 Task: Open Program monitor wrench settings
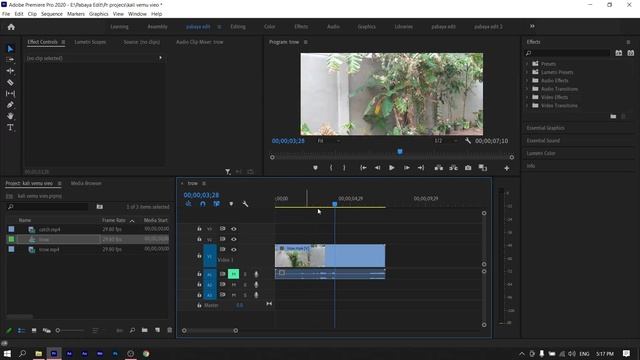(468, 141)
